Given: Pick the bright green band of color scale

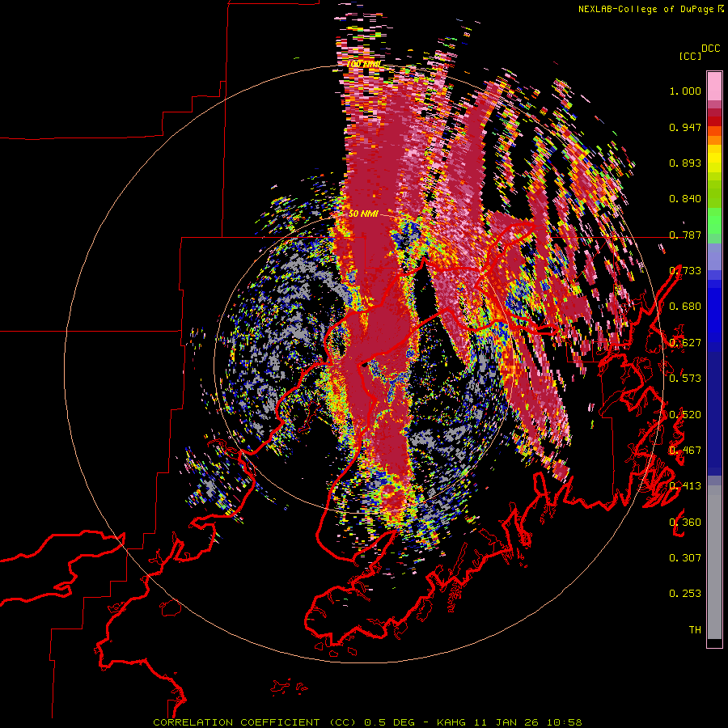Looking at the screenshot, I should pyautogui.click(x=714, y=221).
